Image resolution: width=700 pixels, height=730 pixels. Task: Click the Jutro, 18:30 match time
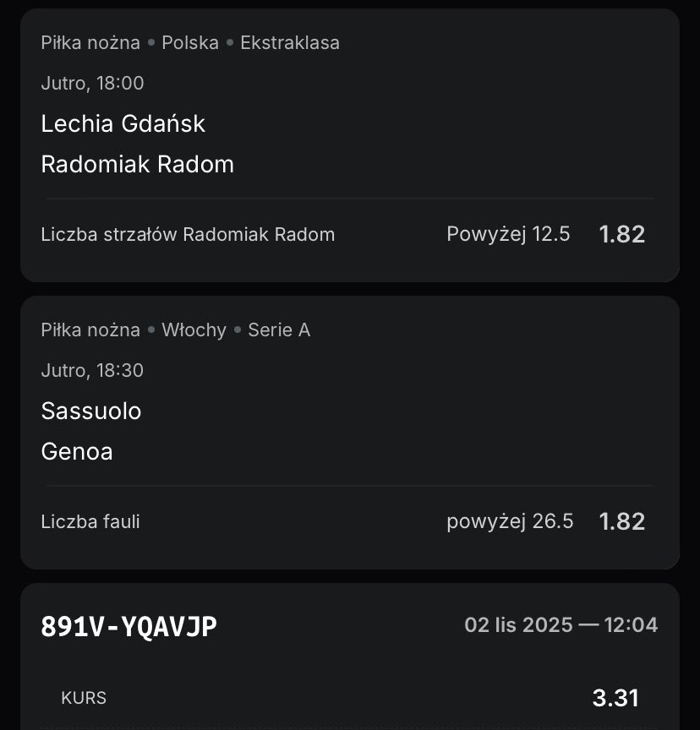pyautogui.click(x=92, y=370)
